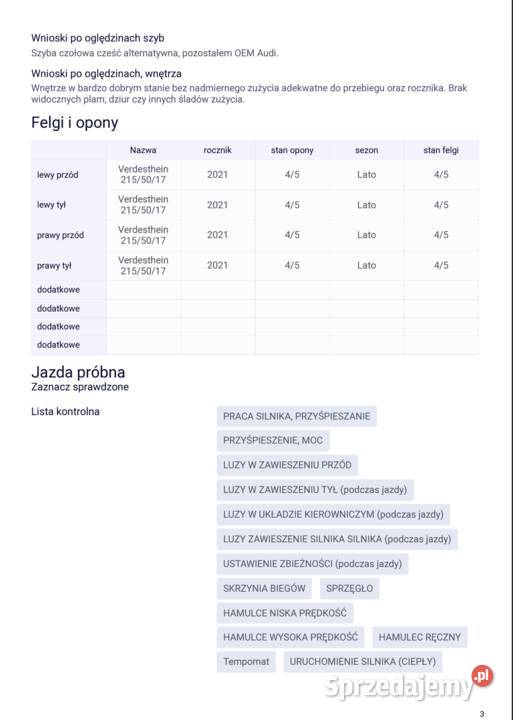The width and height of the screenshot is (513, 720).
Task: Click the SKRZYNIA BIEGÓW chip
Action: coord(264,589)
